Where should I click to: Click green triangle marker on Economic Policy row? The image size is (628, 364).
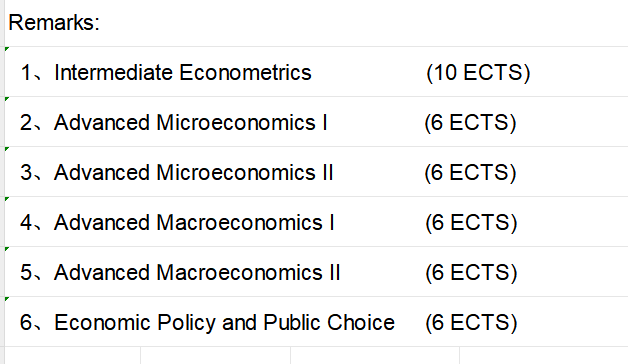pyautogui.click(x=7, y=299)
